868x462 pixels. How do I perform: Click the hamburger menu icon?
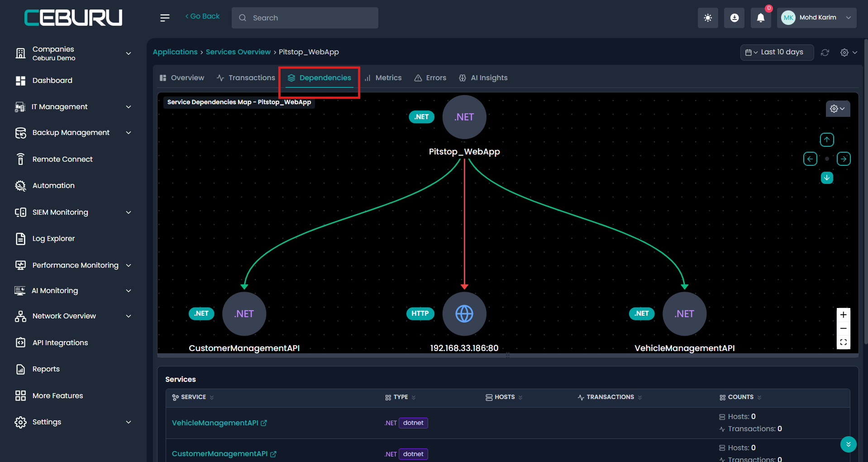pyautogui.click(x=165, y=18)
